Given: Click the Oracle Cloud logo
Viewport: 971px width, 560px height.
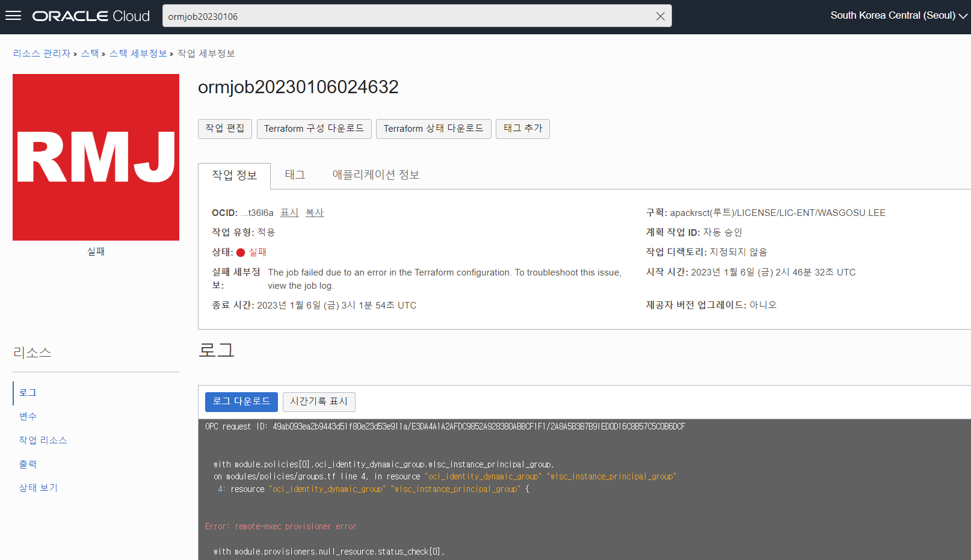Looking at the screenshot, I should click(x=91, y=16).
